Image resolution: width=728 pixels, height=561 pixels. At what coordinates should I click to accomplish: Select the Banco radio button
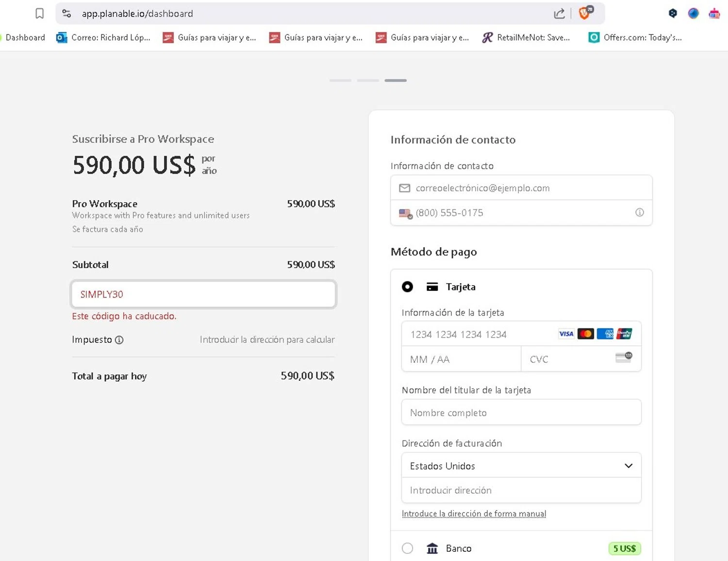point(408,548)
